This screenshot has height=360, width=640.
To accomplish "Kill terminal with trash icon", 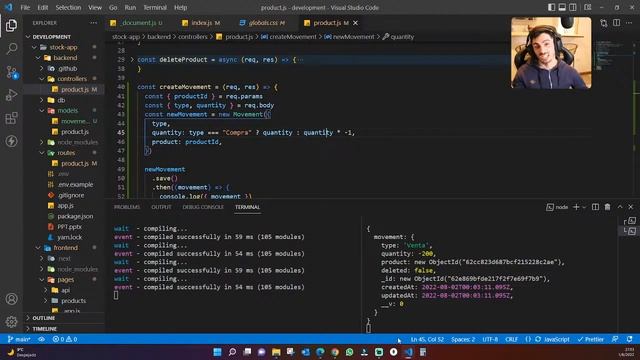I will (x=607, y=207).
